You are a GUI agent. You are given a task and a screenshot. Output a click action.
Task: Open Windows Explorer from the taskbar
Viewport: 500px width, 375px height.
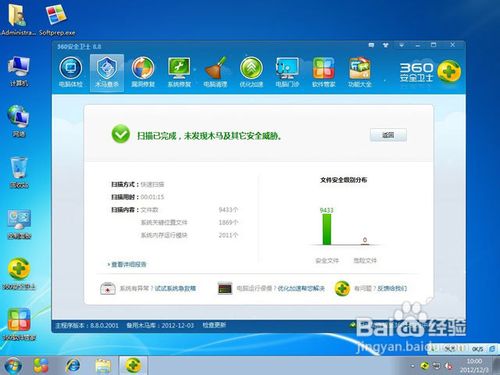pyautogui.click(x=103, y=365)
